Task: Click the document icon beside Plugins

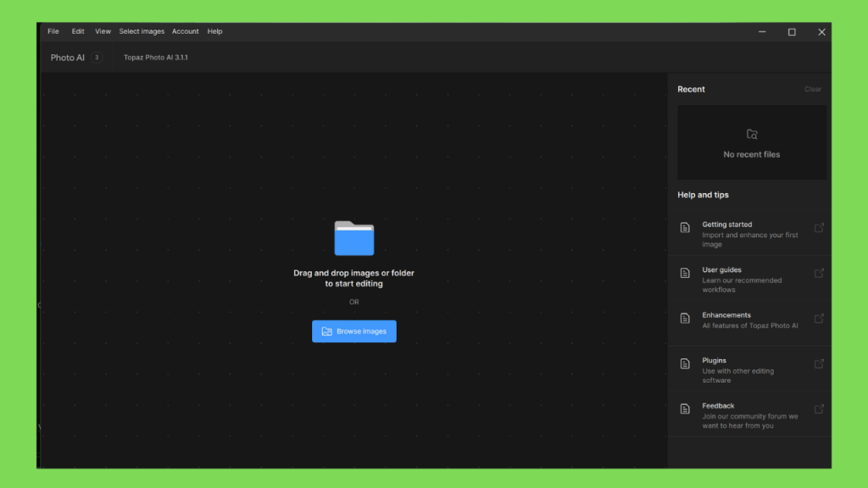Action: point(685,364)
